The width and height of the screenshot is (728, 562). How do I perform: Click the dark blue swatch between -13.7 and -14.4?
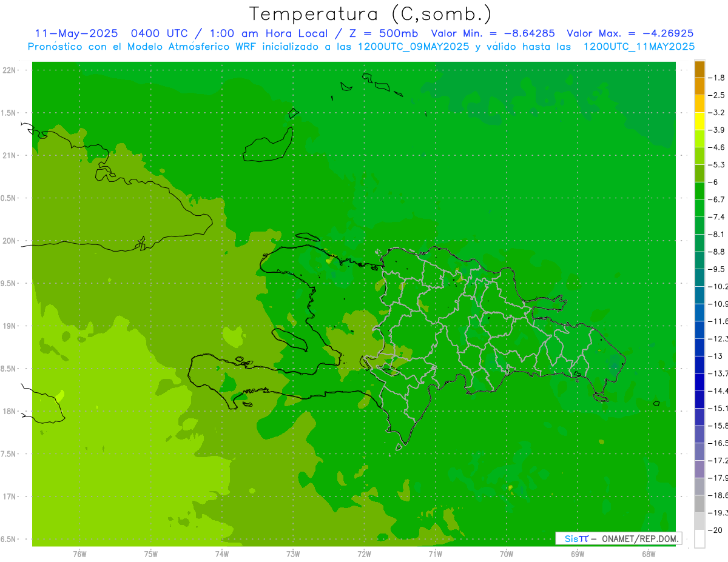click(x=699, y=382)
